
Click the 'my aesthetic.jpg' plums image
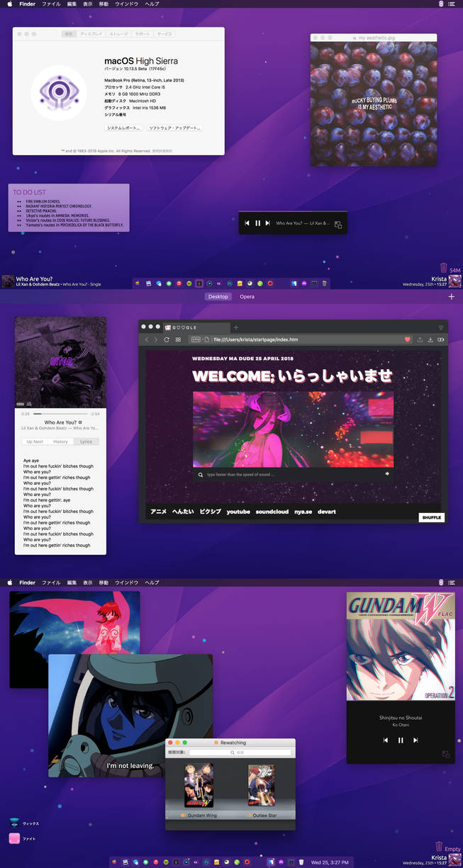coord(374,103)
